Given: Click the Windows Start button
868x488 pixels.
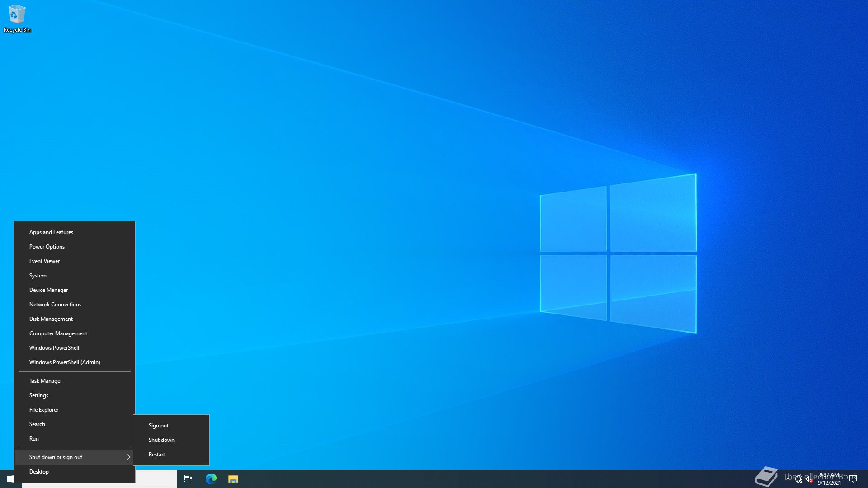Looking at the screenshot, I should (10, 479).
